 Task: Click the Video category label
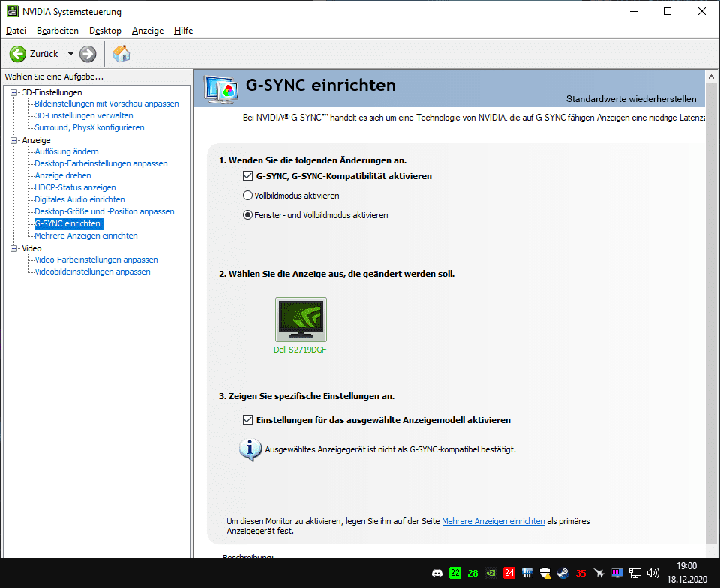(31, 248)
